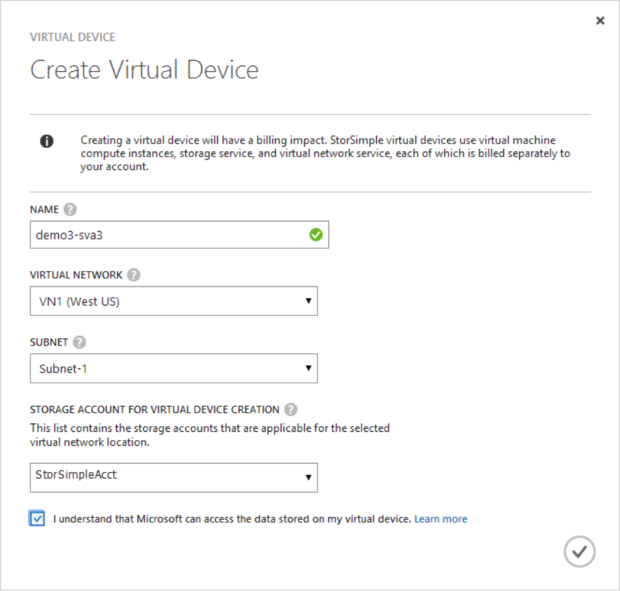Click the billing impact notice text
This screenshot has height=591, width=620.
pyautogui.click(x=325, y=153)
